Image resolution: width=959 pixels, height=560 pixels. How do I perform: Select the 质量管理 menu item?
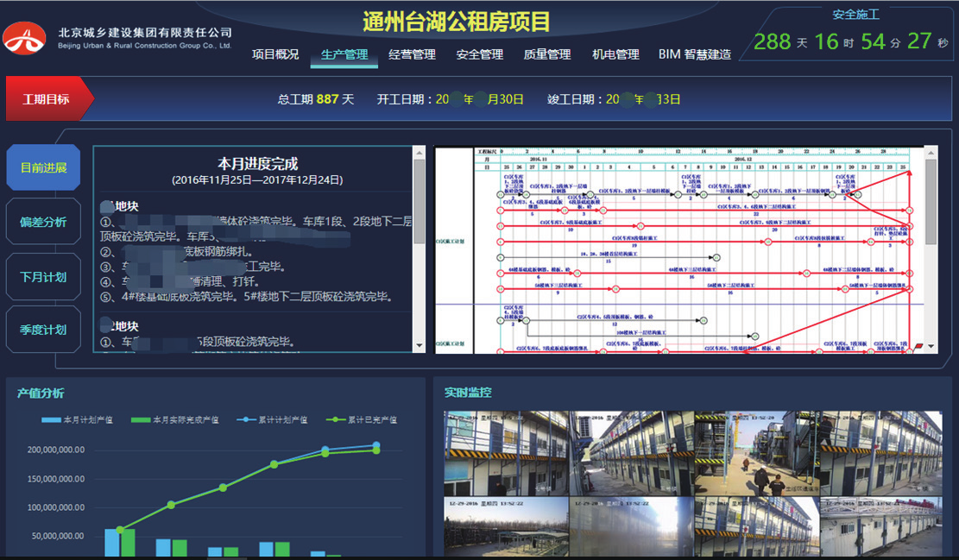click(547, 54)
